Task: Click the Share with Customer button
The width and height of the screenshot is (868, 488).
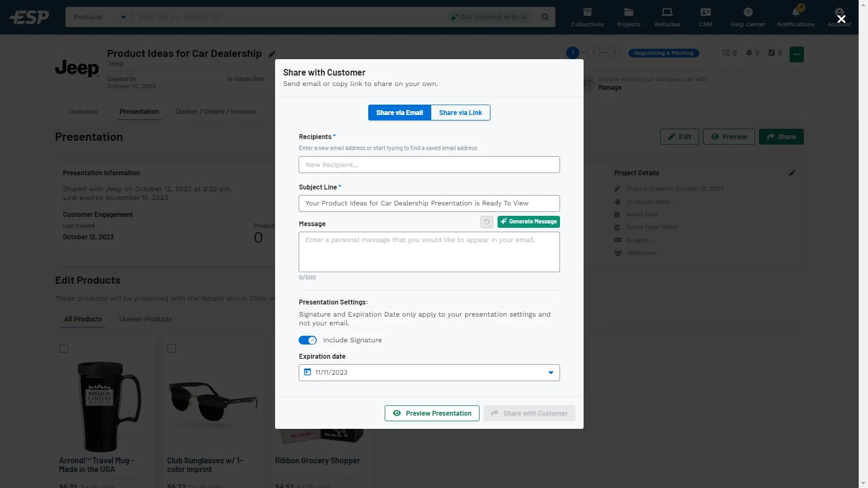Action: click(x=529, y=414)
